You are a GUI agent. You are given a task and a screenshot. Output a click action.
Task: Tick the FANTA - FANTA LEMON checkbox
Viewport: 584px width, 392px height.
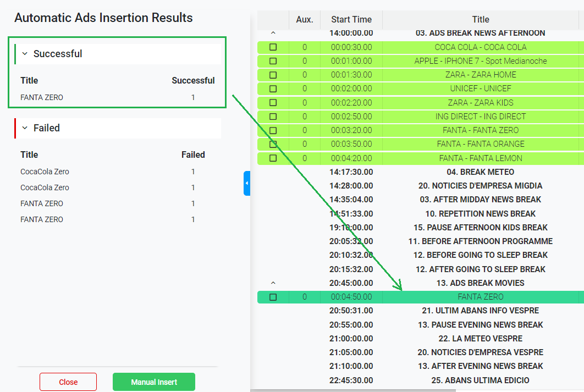pos(273,158)
